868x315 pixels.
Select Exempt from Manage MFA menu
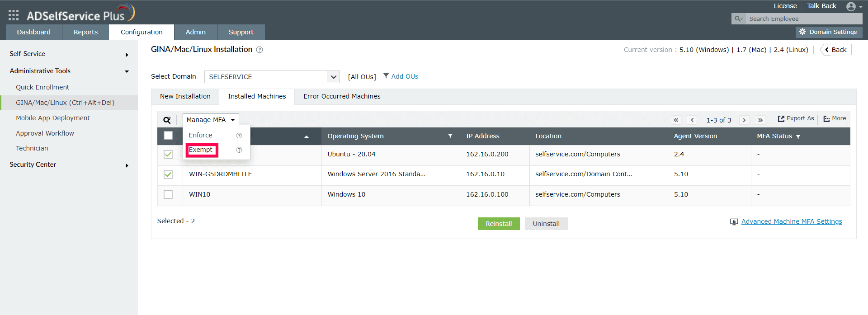coord(201,150)
